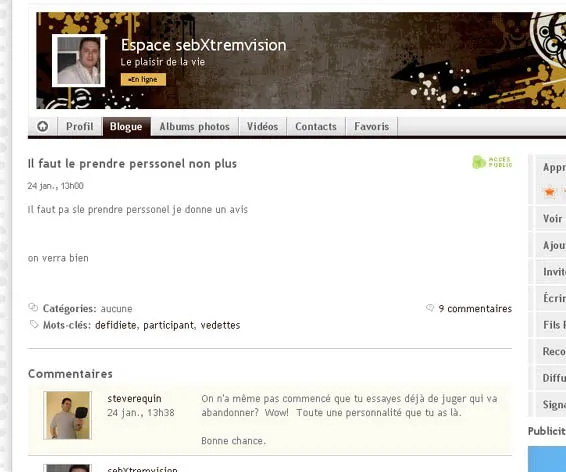This screenshot has height=472, width=566.
Task: Go to the Contacts tab
Action: point(316,126)
